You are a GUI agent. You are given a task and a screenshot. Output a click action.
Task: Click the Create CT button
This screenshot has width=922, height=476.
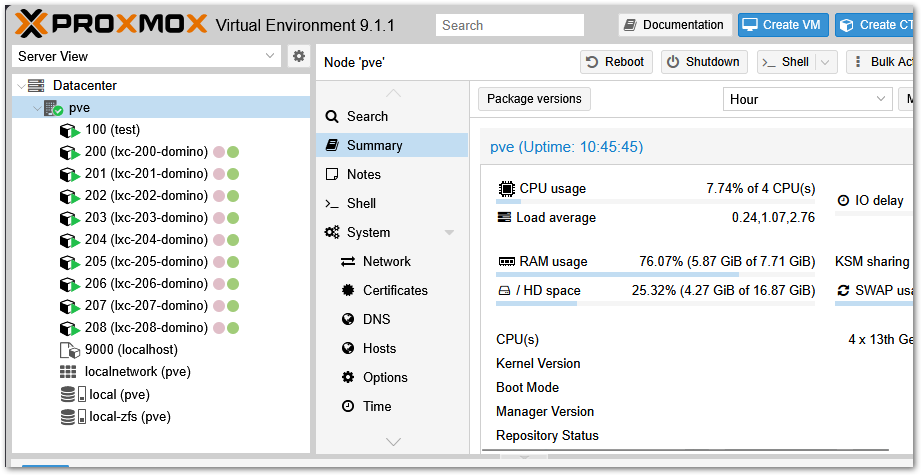coord(874,25)
